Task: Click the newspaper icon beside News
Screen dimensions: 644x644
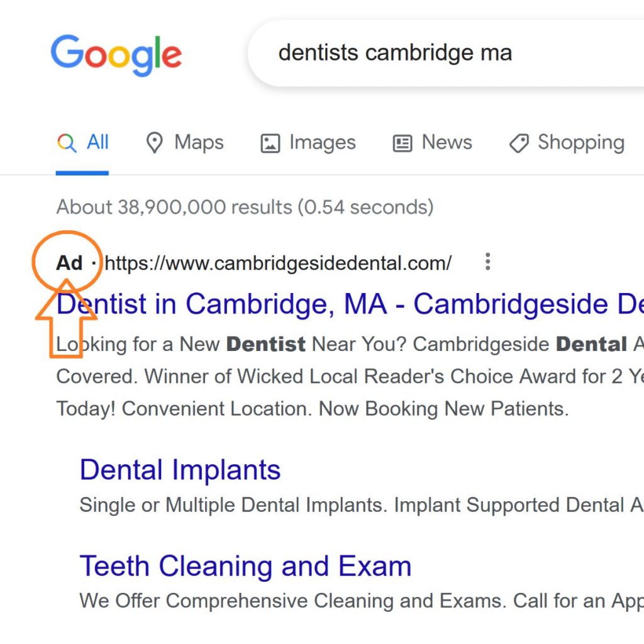Action: coord(402,143)
